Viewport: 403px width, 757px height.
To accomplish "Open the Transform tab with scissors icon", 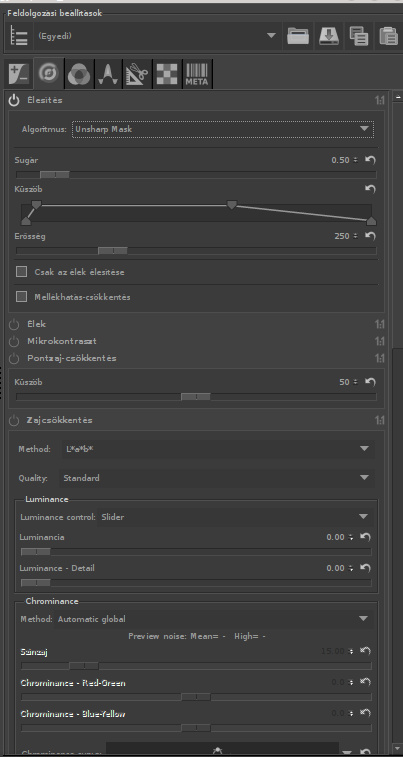I will coord(137,74).
